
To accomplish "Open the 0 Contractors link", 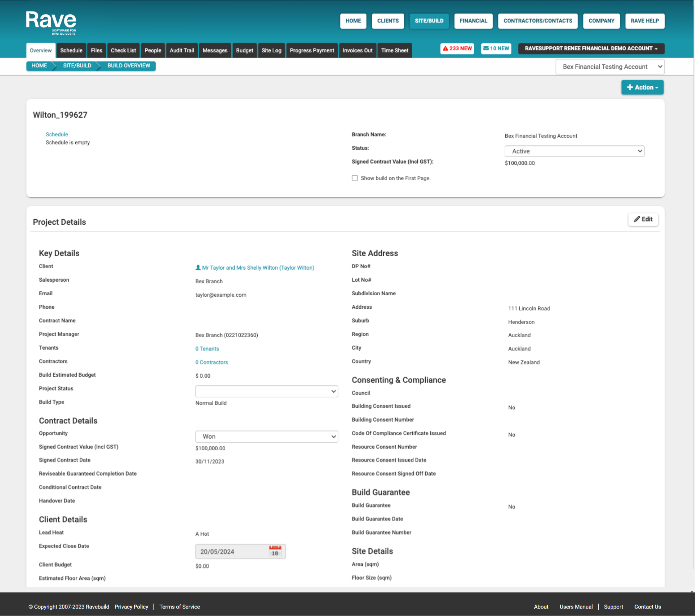I will coord(211,362).
